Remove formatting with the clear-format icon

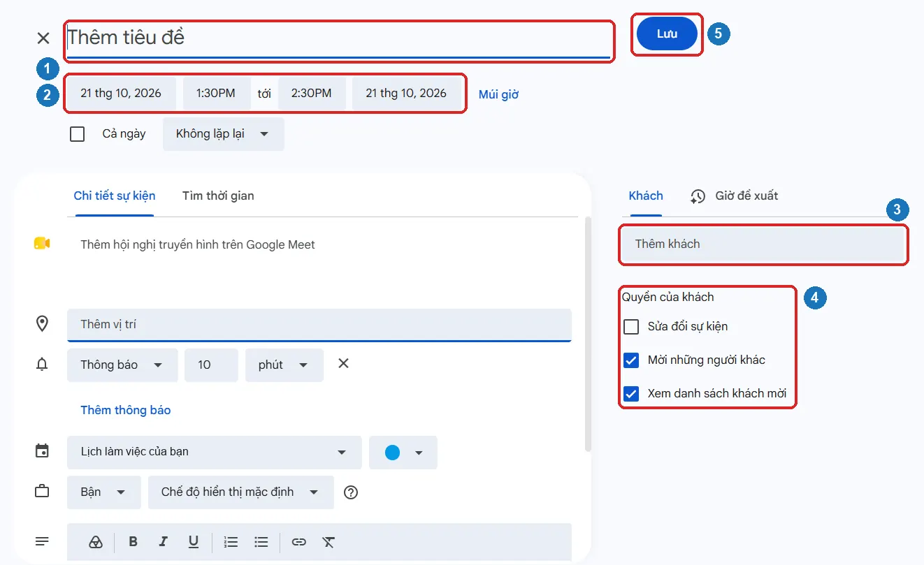coord(329,542)
